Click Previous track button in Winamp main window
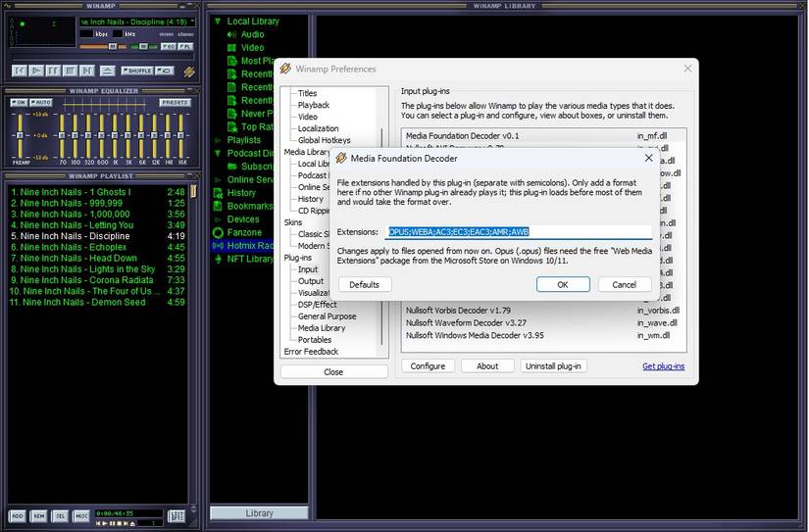 pos(19,71)
